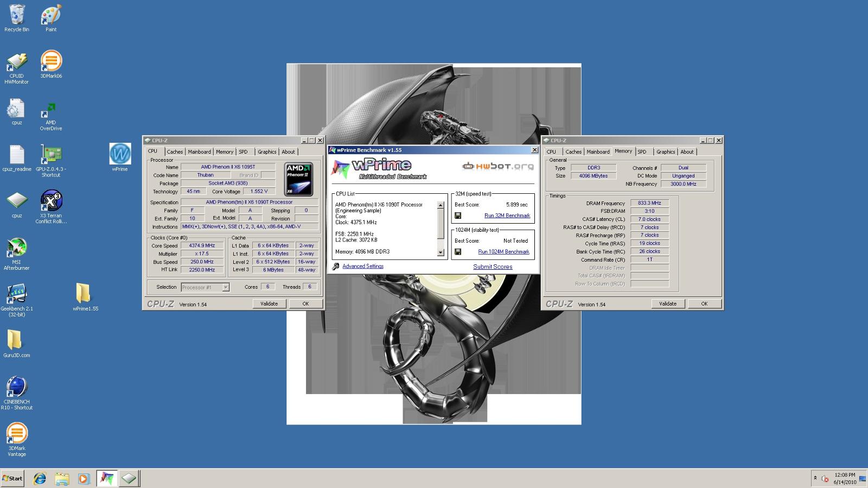This screenshot has width=868, height=488.
Task: Open the hwbot.org logo link
Action: 498,166
